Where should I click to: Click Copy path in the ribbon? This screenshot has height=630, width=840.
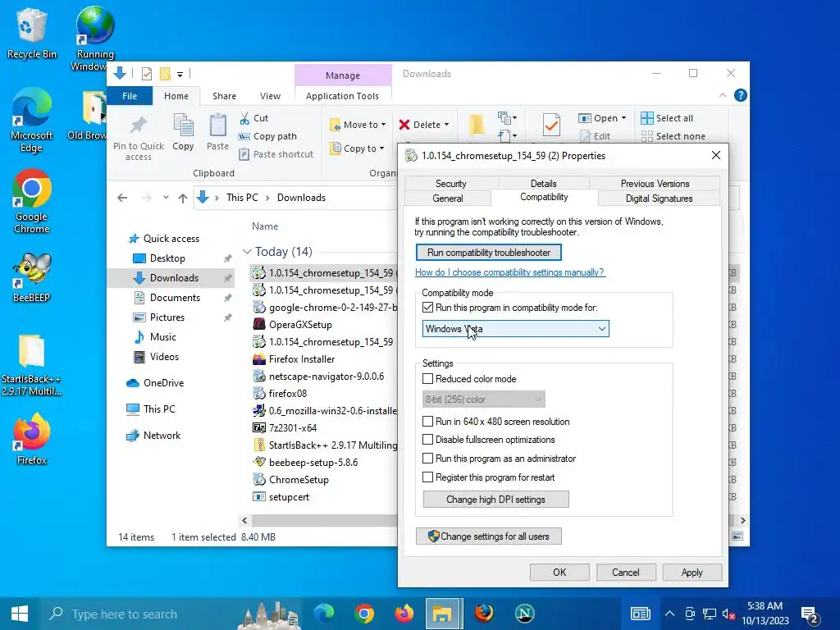pyautogui.click(x=267, y=136)
